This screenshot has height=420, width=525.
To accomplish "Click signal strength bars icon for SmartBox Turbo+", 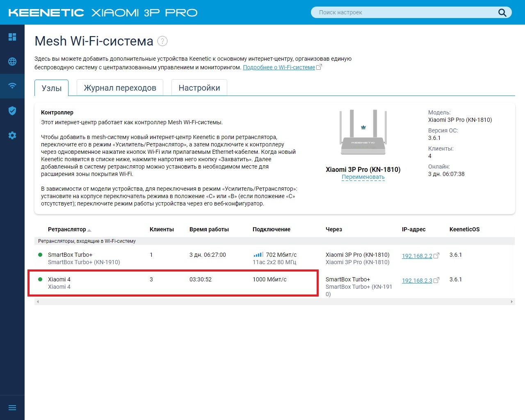I will (258, 255).
